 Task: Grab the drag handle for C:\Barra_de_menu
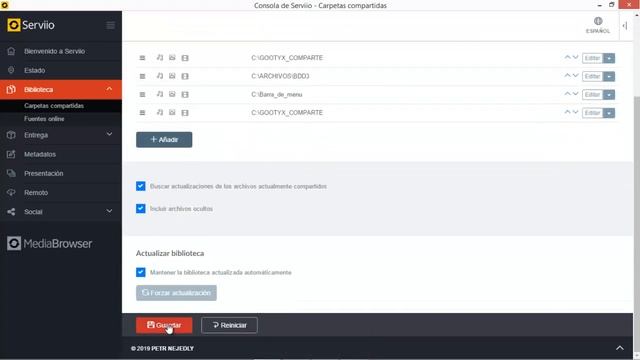click(x=142, y=95)
